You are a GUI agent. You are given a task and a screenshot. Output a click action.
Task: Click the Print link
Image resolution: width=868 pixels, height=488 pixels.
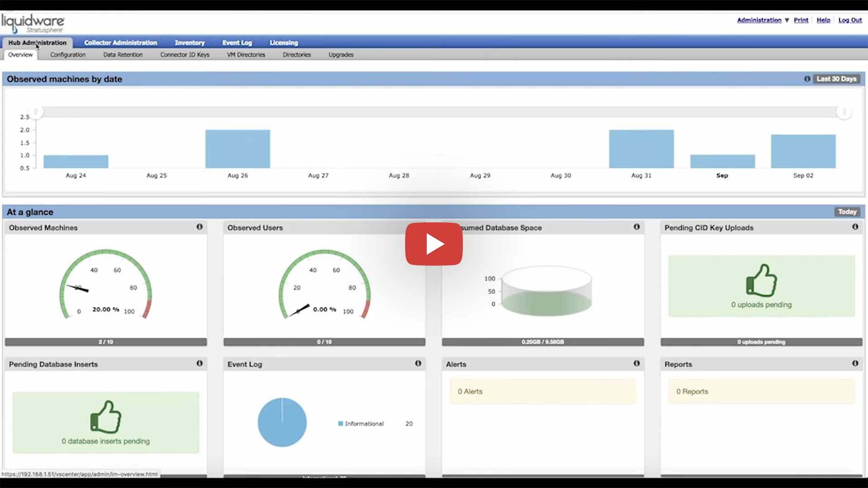tap(801, 20)
